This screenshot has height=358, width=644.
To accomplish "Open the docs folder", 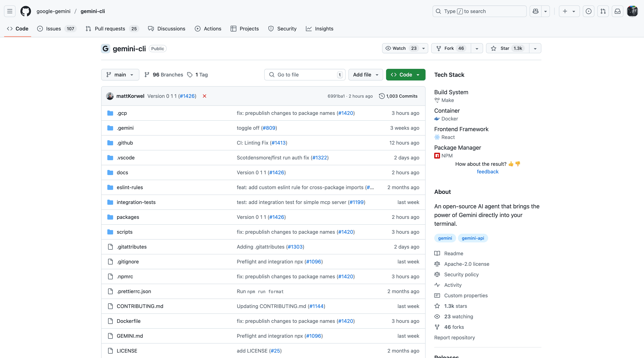I will tap(122, 172).
